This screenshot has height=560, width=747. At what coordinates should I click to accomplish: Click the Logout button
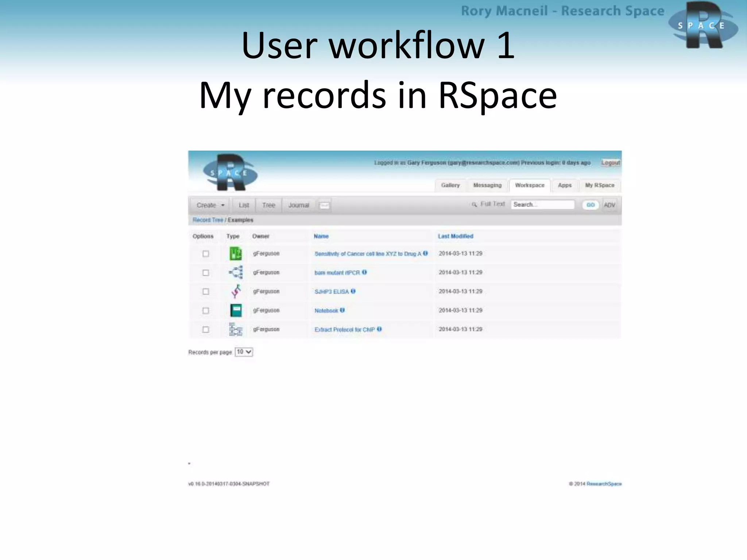point(611,163)
